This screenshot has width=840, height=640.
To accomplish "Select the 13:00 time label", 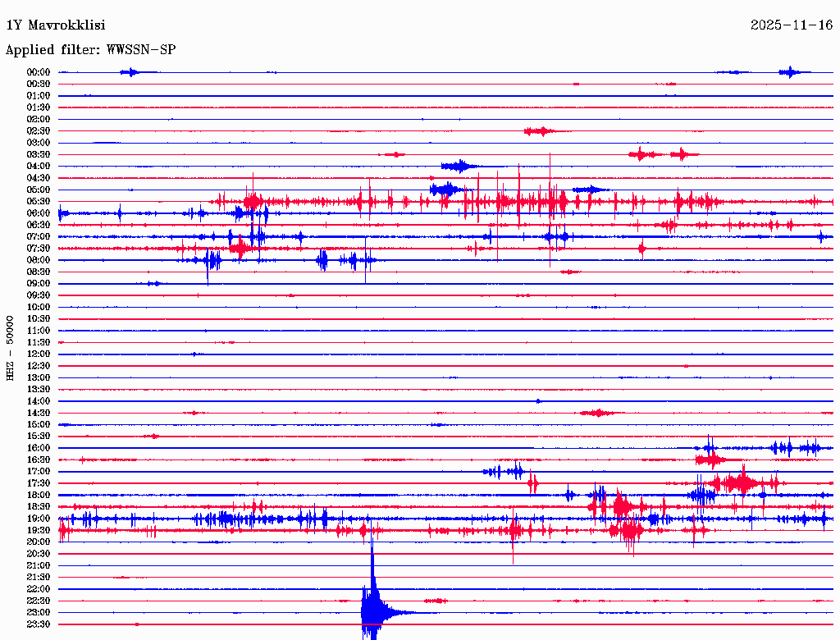I will coord(39,378).
